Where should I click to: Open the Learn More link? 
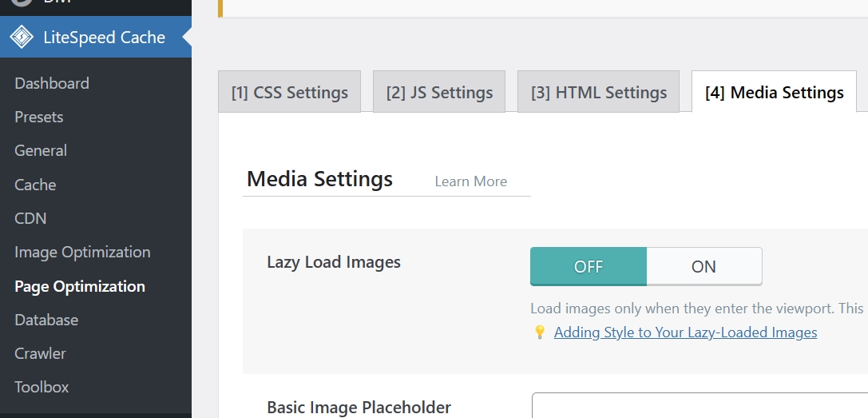pyautogui.click(x=470, y=181)
